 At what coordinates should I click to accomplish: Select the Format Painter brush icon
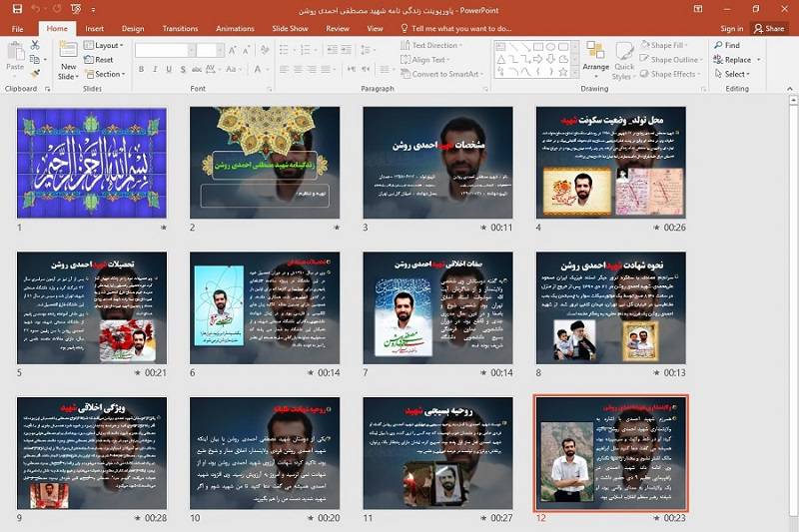click(36, 74)
